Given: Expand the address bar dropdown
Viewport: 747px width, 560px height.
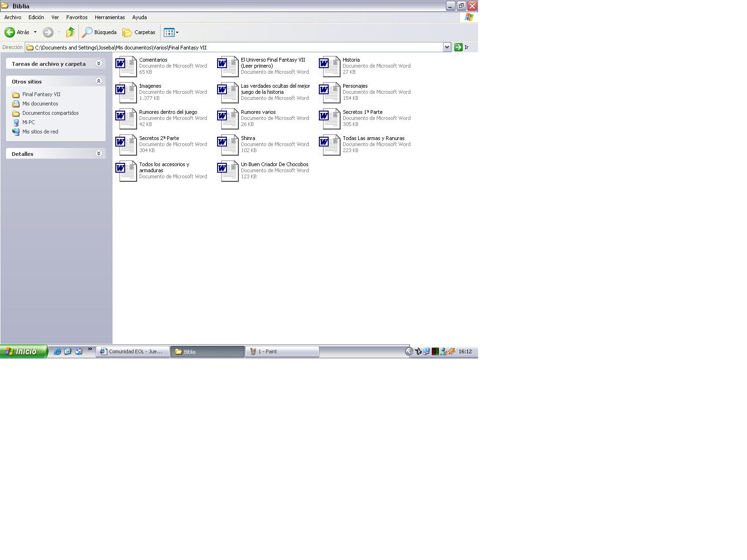Looking at the screenshot, I should (447, 47).
